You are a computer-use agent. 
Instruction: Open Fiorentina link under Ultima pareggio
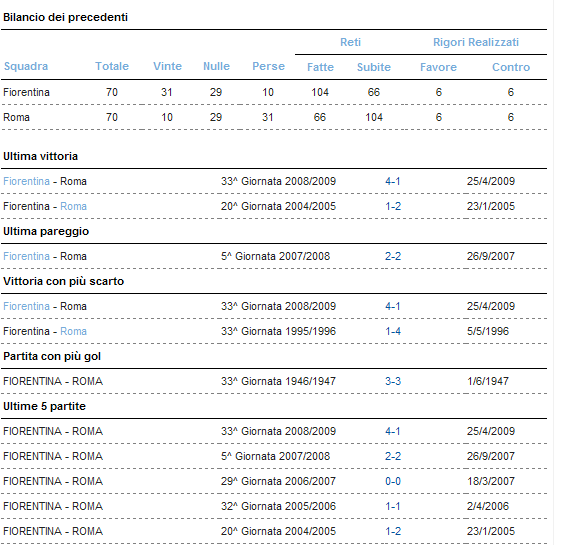(26, 256)
